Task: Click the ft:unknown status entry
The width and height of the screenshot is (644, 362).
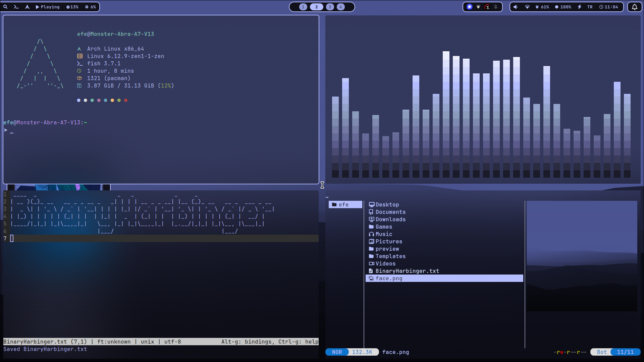Action: [x=114, y=342]
